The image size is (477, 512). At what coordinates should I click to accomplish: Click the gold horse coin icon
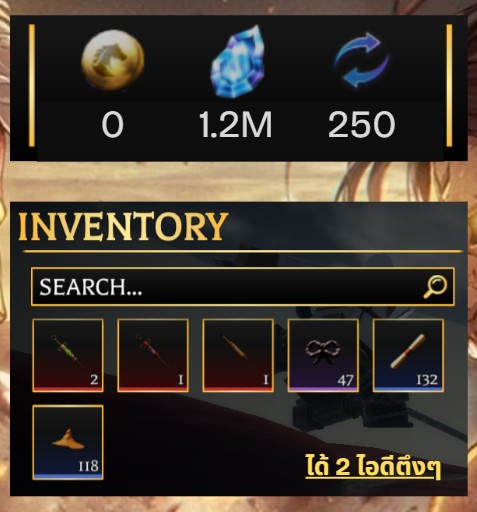113,61
